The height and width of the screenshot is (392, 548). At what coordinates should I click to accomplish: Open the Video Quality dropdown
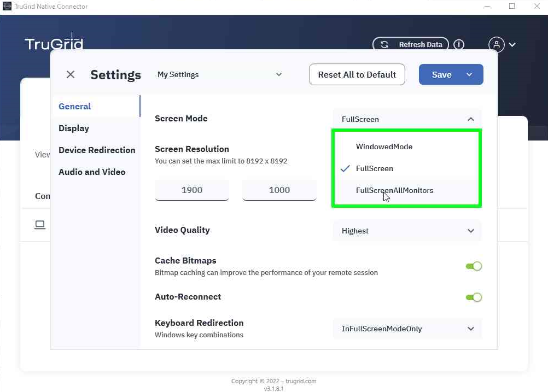(407, 231)
